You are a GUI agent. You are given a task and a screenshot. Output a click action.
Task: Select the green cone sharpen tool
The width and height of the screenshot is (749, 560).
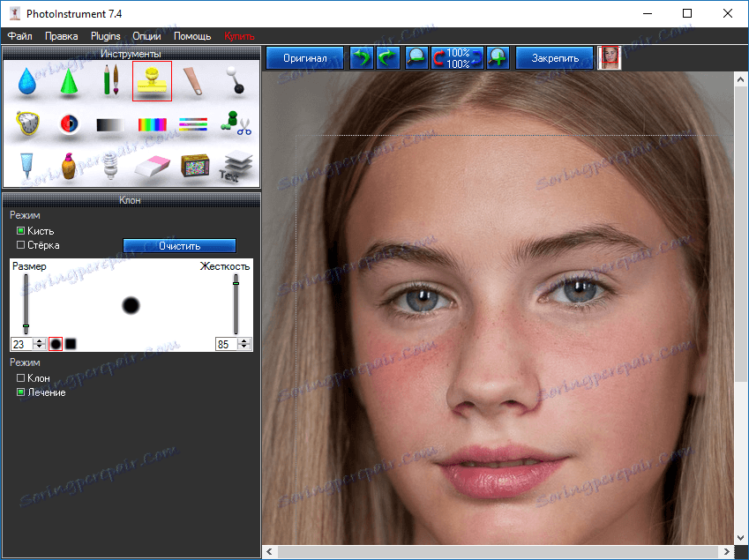pos(69,82)
